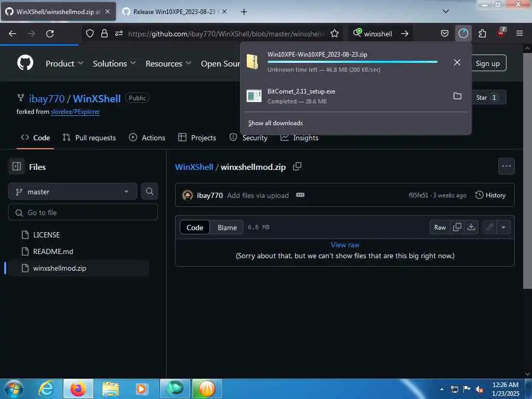Click the GitHub octocat logo
The image size is (532, 399).
click(25, 63)
